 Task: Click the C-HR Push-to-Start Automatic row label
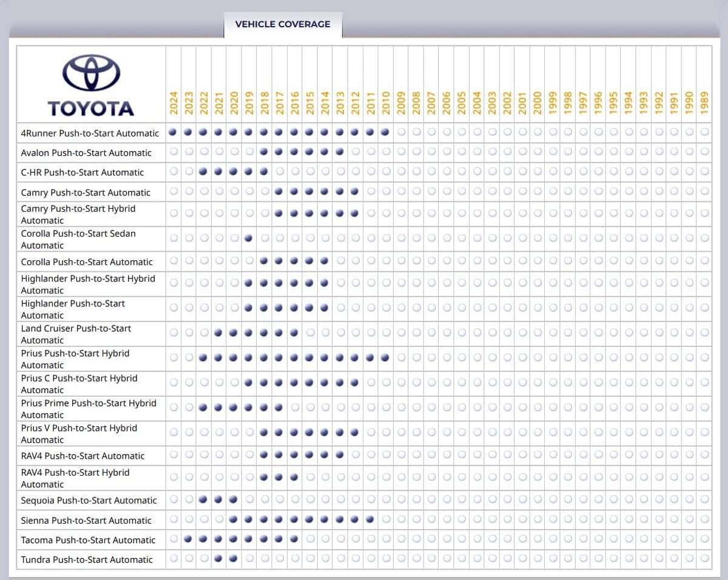click(x=83, y=172)
